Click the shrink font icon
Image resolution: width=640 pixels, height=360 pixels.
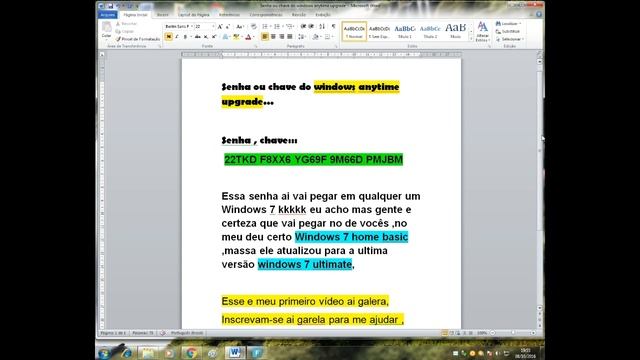(228, 27)
